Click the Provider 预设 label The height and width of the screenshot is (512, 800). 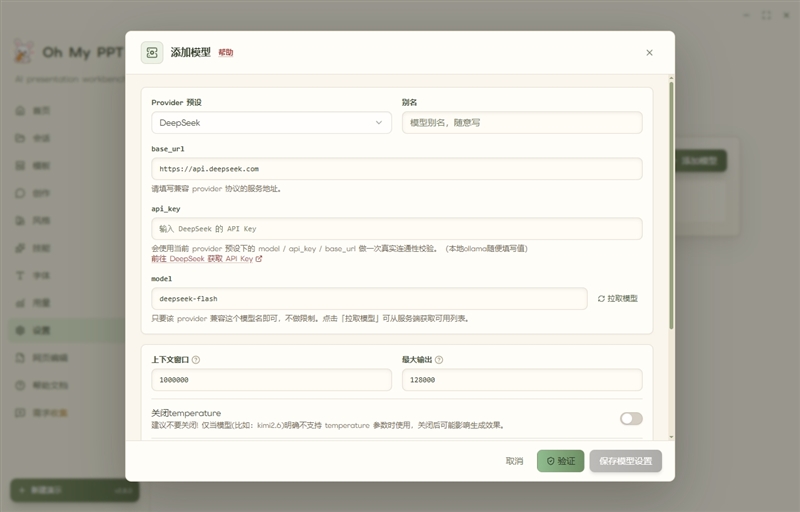[177, 103]
